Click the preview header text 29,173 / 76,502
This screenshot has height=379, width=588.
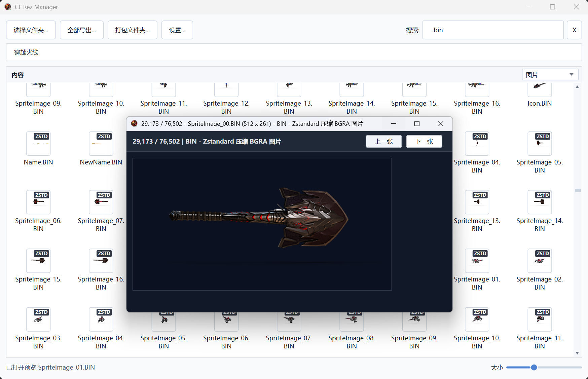pyautogui.click(x=156, y=141)
